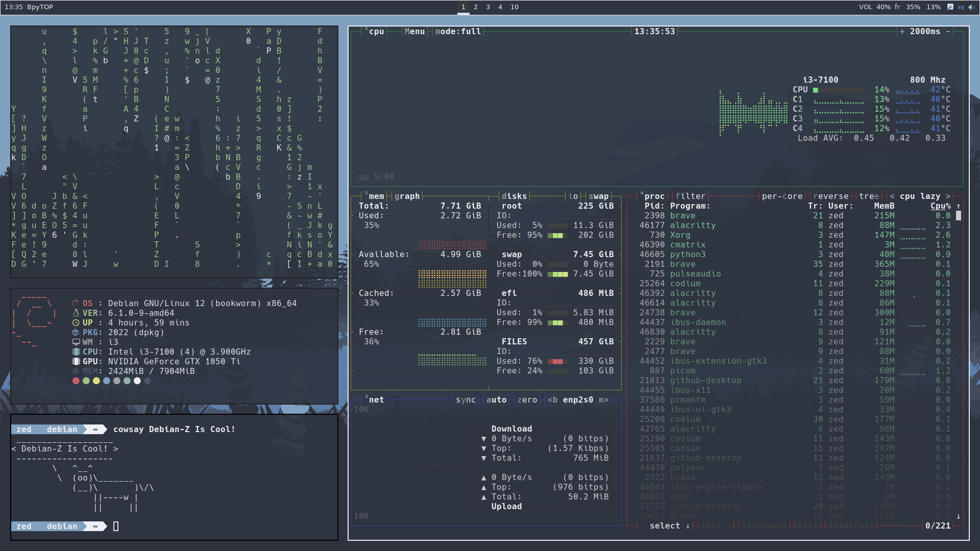Click the FR keyboard layout indicator in the bar

[960, 7]
